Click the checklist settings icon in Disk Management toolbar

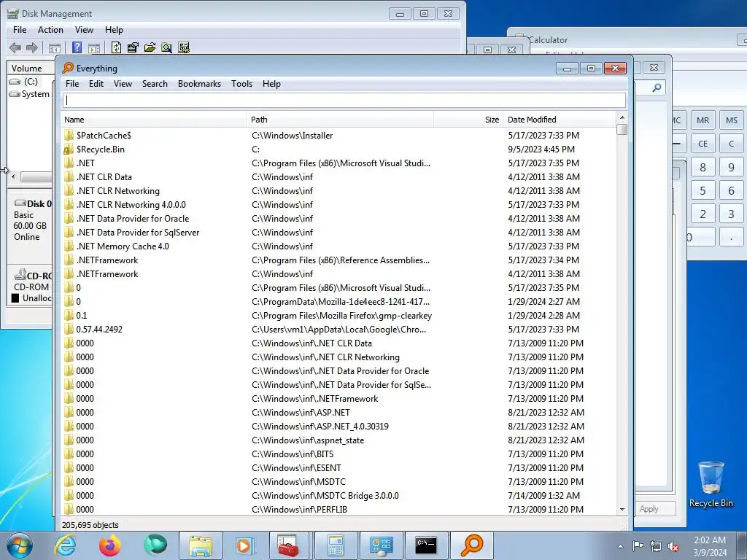pos(183,47)
